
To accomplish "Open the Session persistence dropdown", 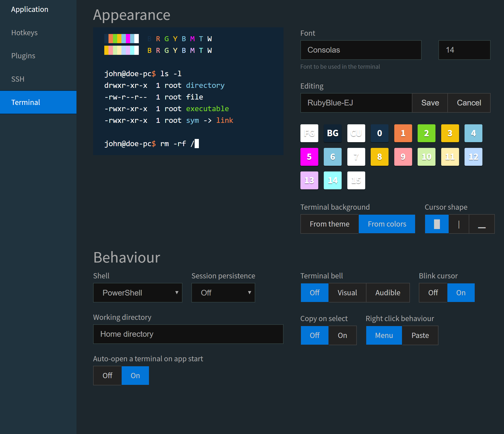I will (223, 293).
